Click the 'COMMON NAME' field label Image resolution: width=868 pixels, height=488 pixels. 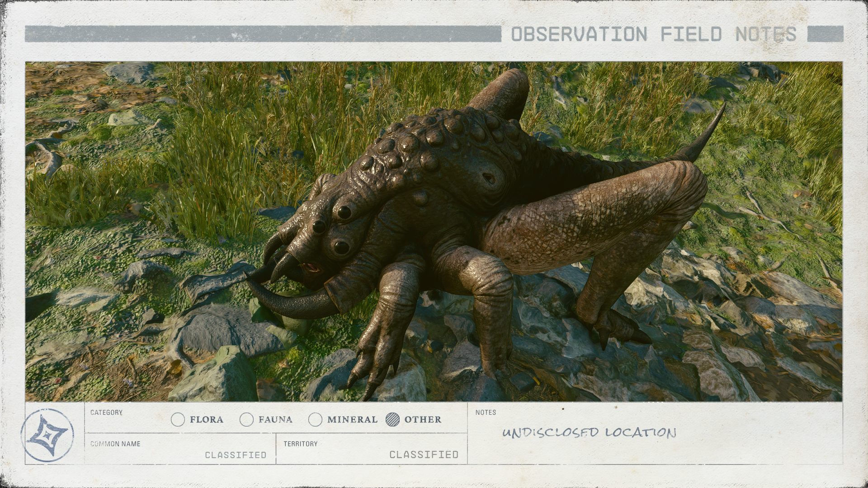(x=115, y=444)
